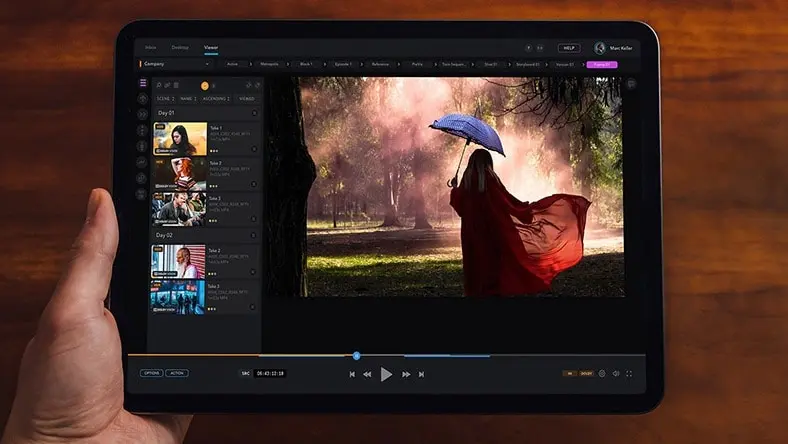Click the timecode field beside SRC
Screen dimensions: 788x444
pyautogui.click(x=270, y=373)
